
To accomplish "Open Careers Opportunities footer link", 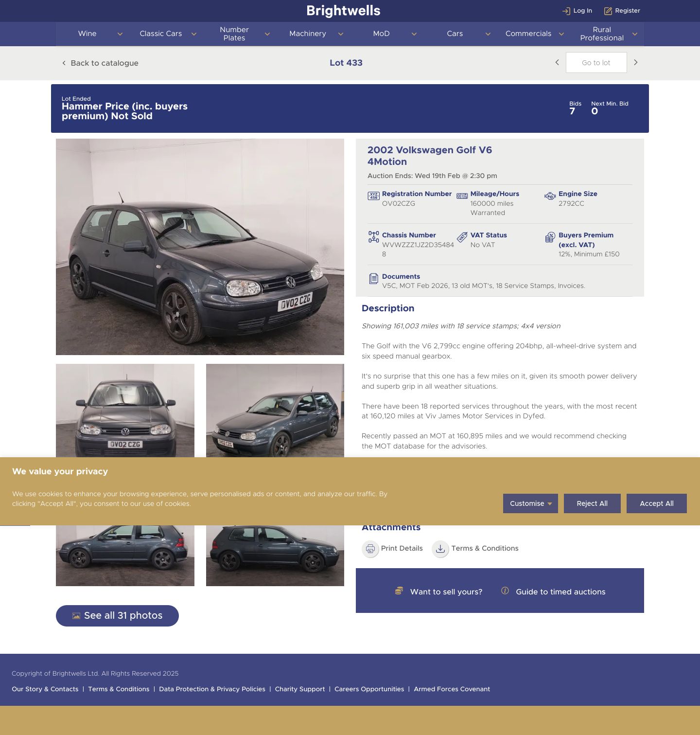I will point(369,689).
